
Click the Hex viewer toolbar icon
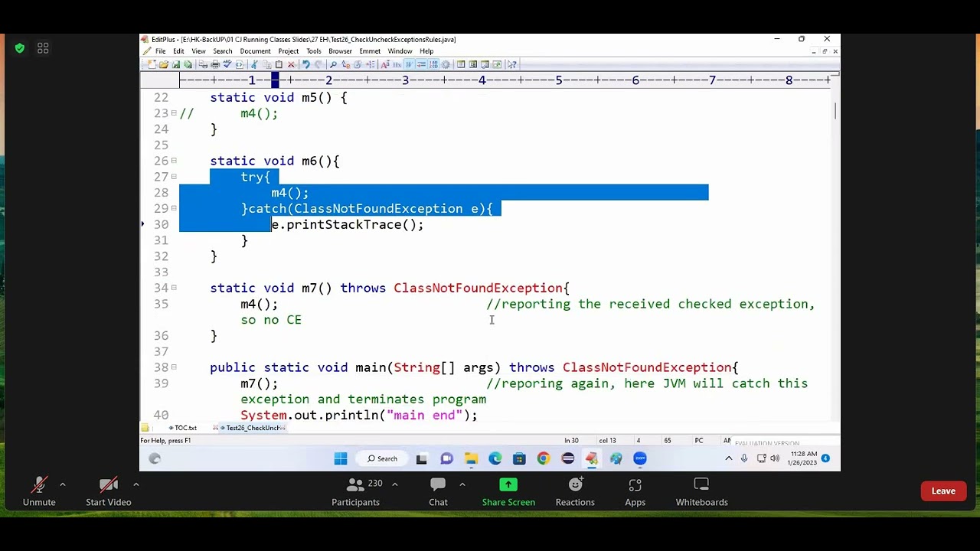coord(397,64)
